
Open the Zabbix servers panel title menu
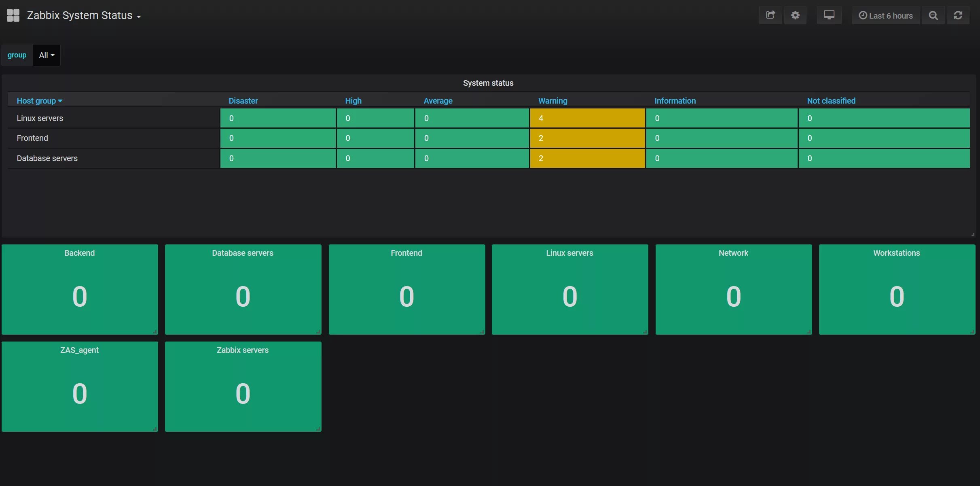[x=242, y=350]
